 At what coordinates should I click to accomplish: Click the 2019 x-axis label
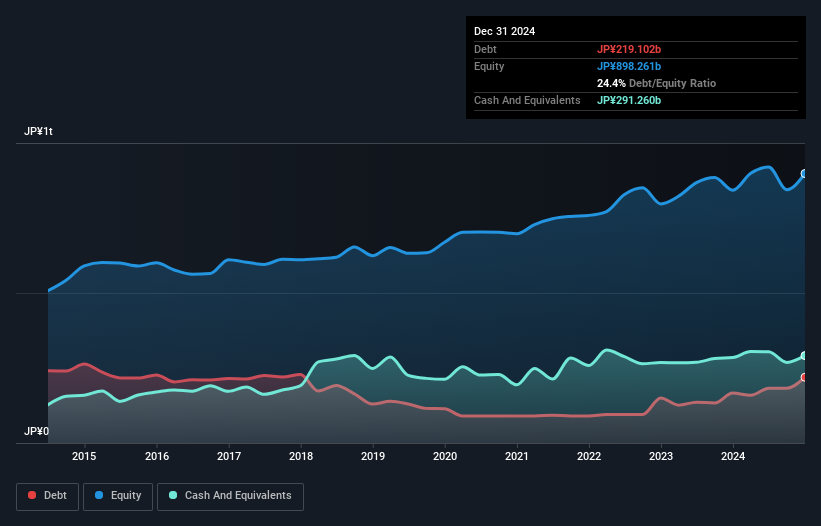point(373,456)
